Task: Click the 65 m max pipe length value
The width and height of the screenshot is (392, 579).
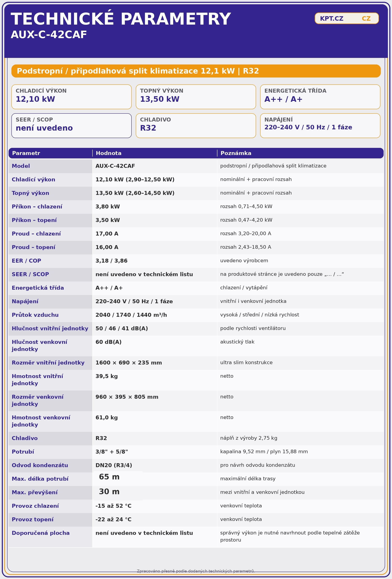Action: (109, 477)
